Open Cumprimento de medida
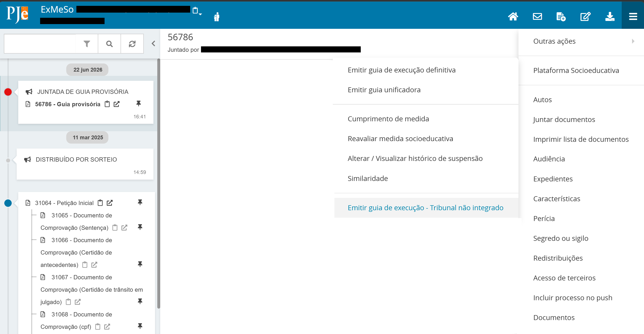644x334 pixels. click(x=388, y=119)
